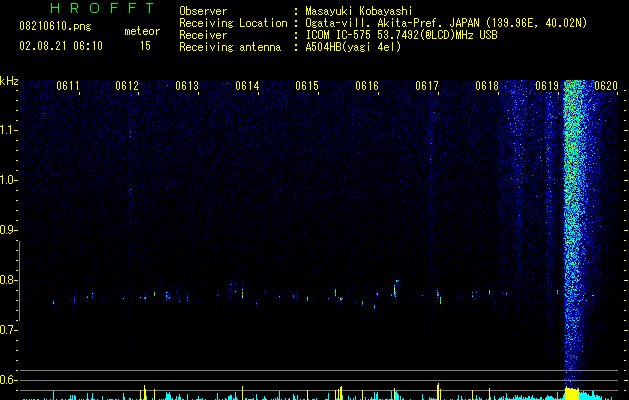This screenshot has width=629, height=400.
Task: Click the 0619 time marker
Action: pos(547,86)
